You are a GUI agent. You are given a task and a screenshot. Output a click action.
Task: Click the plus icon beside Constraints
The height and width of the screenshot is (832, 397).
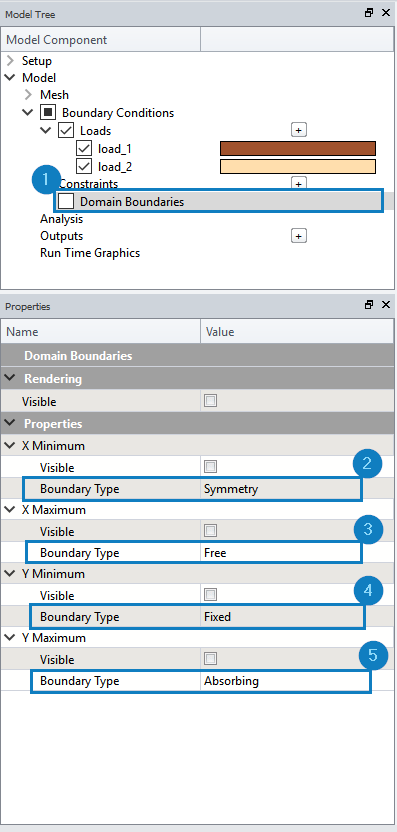pos(299,184)
